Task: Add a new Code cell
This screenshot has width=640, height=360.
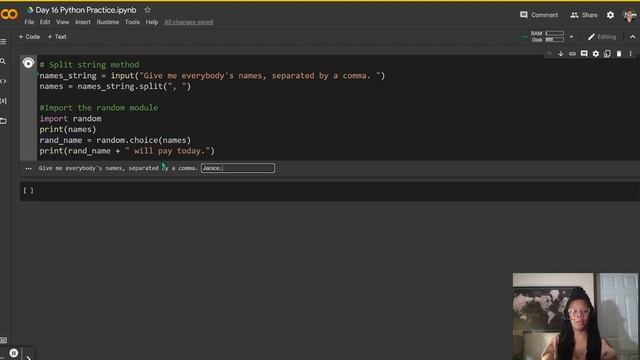Action: pyautogui.click(x=29, y=37)
